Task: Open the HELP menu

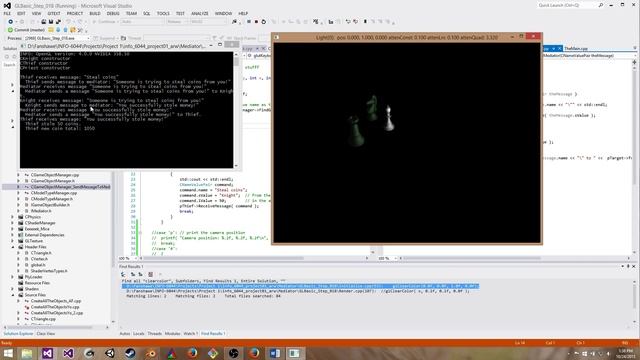Action: point(243,13)
